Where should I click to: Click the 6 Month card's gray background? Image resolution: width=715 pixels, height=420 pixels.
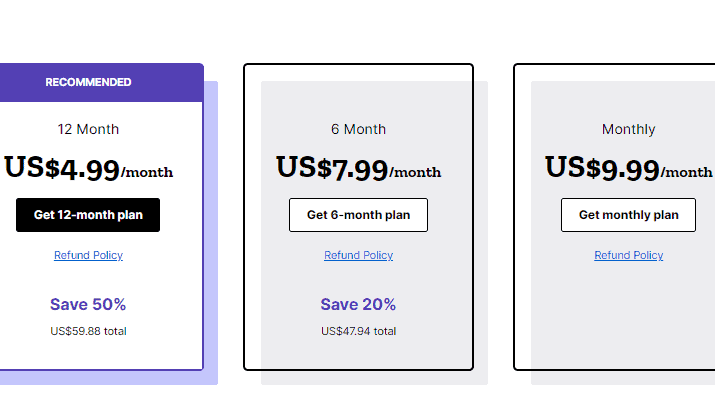(x=358, y=355)
